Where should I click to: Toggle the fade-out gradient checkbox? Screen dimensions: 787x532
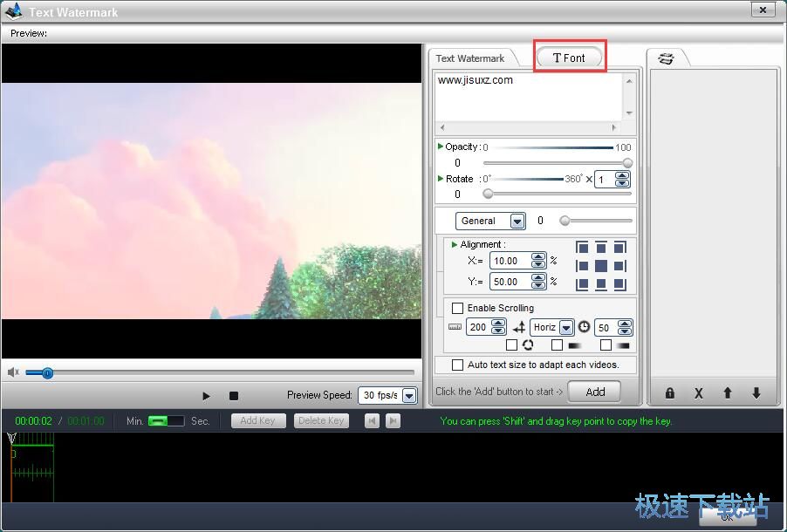(557, 344)
